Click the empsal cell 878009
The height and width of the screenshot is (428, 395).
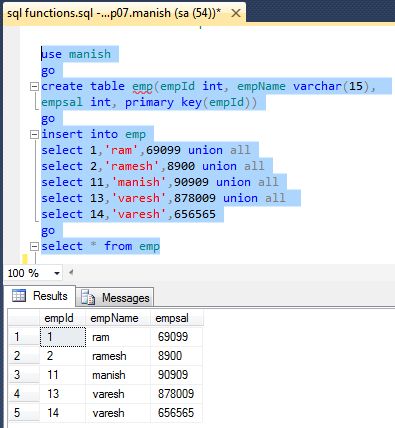(x=177, y=394)
